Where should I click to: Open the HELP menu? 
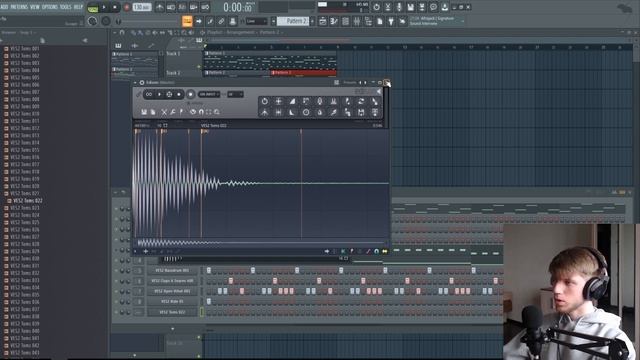pyautogui.click(x=78, y=7)
